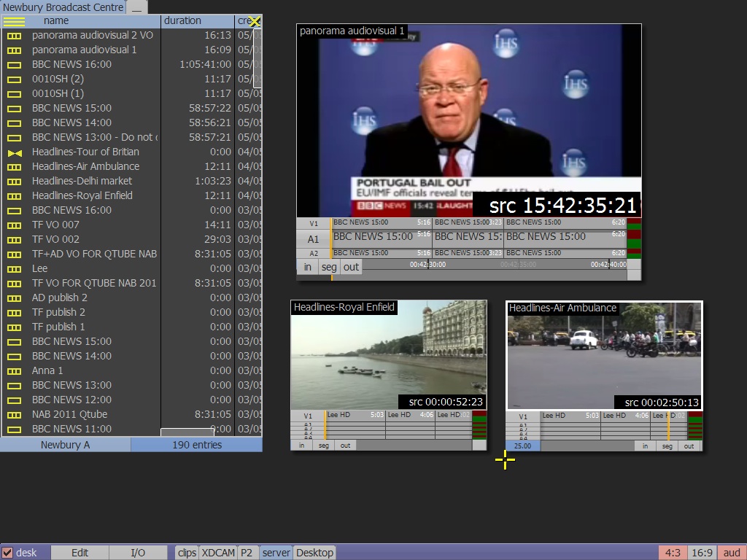Click the Newbury A server label

point(65,445)
